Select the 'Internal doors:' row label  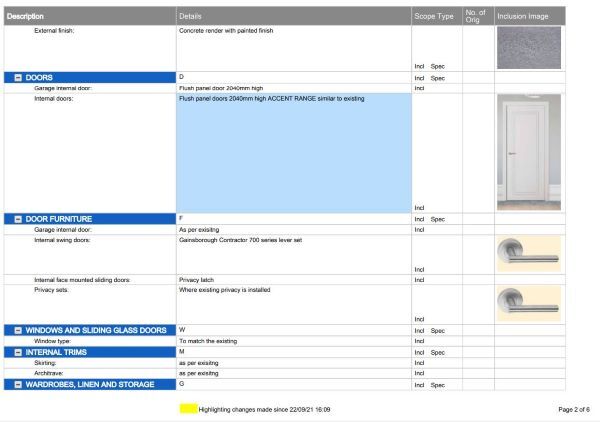(54, 98)
